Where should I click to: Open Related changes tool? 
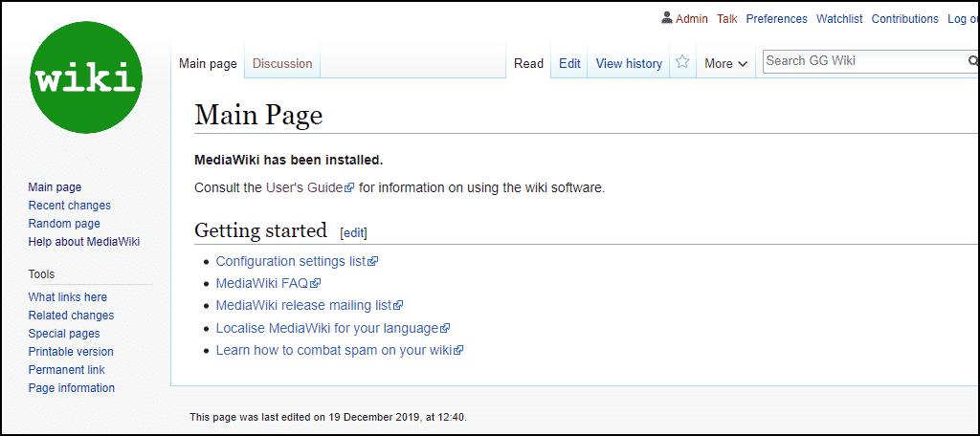pos(71,316)
